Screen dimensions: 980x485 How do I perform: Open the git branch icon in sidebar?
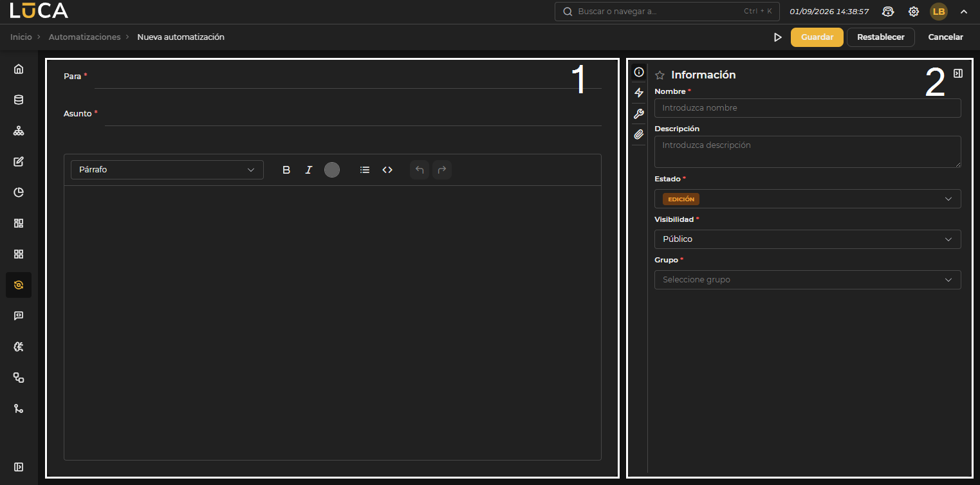coord(19,408)
